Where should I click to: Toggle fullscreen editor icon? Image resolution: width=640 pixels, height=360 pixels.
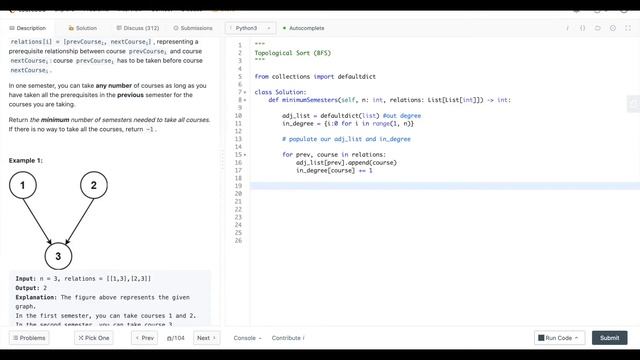tap(628, 28)
